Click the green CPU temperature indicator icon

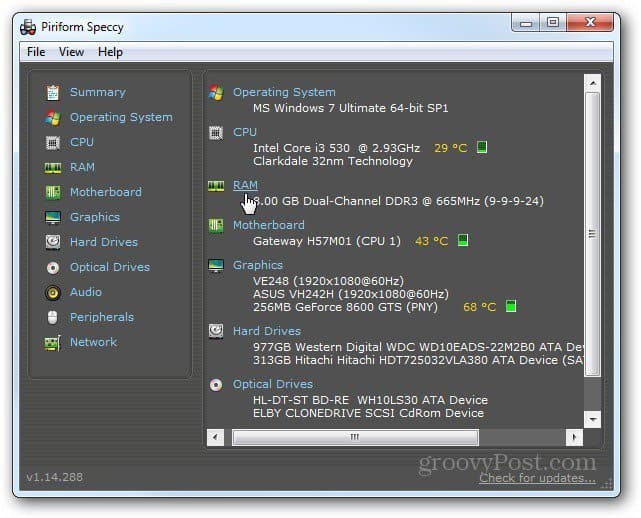(x=482, y=147)
